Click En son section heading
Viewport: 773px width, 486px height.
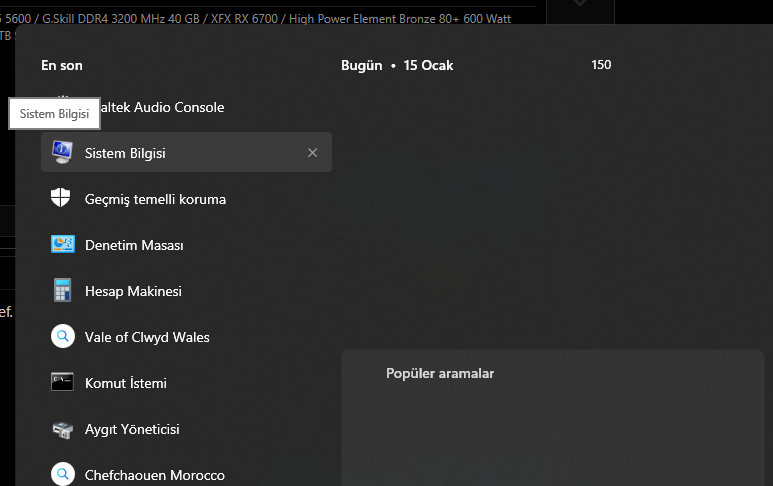[62, 65]
